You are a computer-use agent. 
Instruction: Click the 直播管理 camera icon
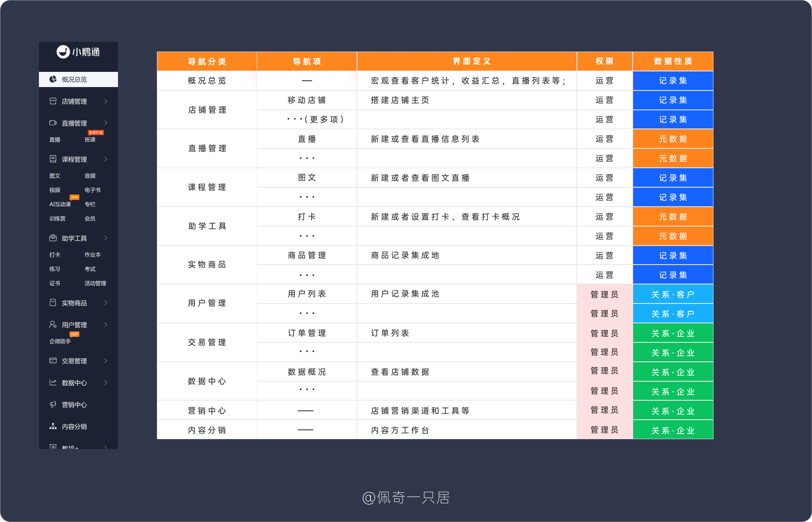(x=53, y=123)
